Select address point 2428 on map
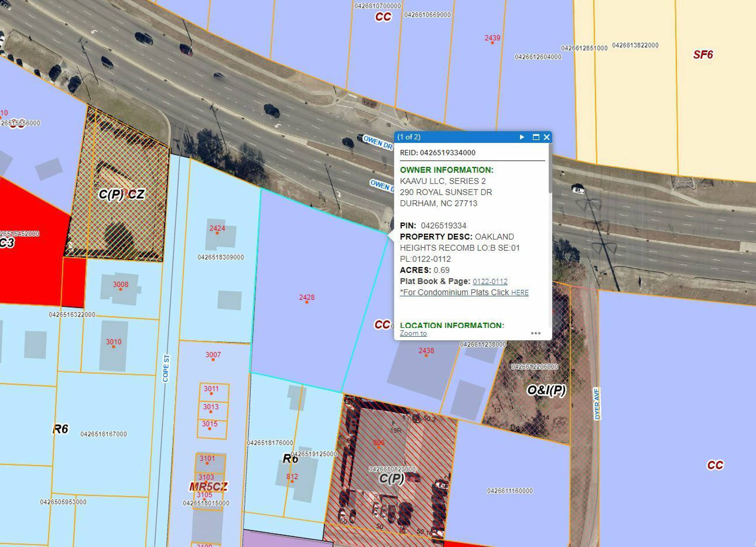 (307, 302)
